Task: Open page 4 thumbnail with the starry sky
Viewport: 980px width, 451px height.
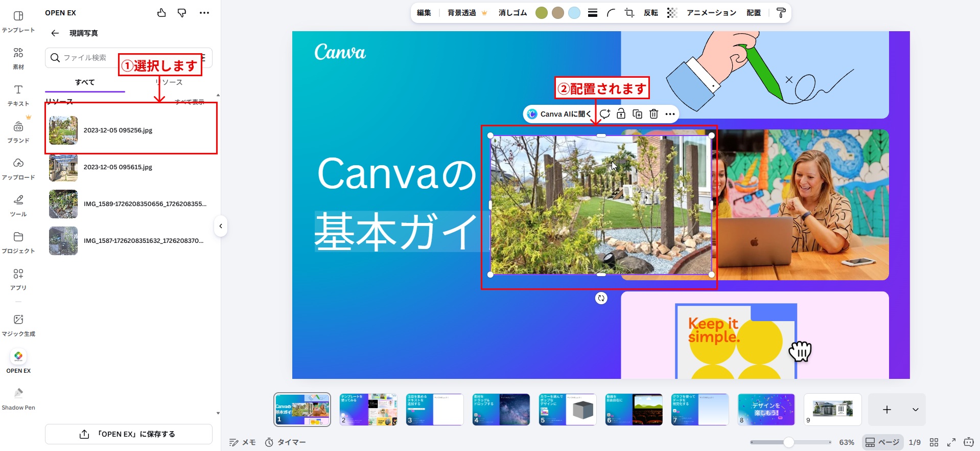Action: coord(501,410)
